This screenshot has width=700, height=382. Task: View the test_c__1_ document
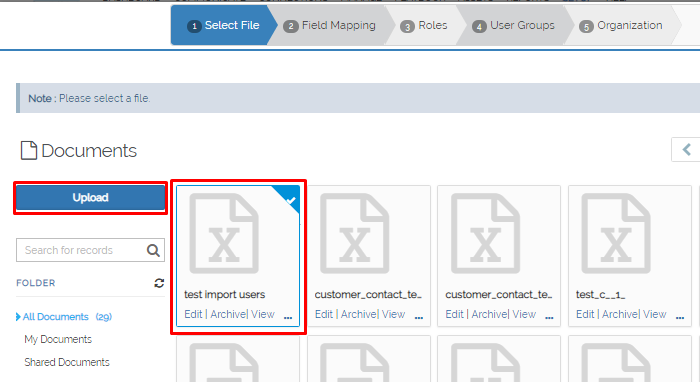[x=654, y=314]
